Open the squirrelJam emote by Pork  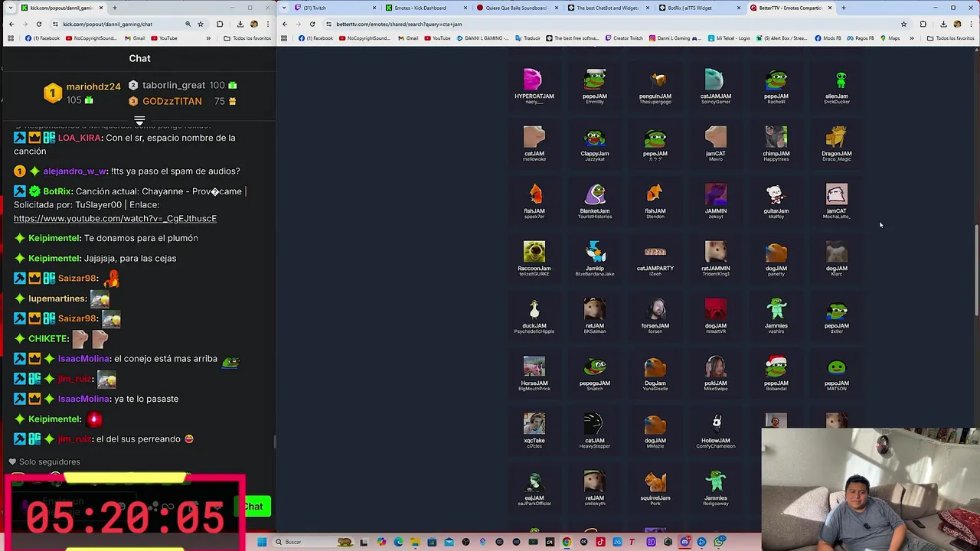click(655, 487)
